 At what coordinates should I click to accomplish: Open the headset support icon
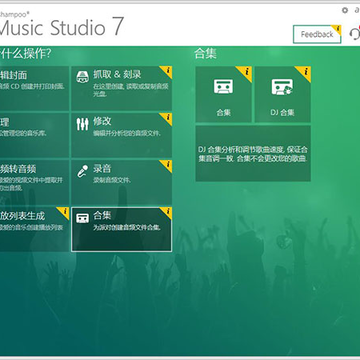point(355,33)
